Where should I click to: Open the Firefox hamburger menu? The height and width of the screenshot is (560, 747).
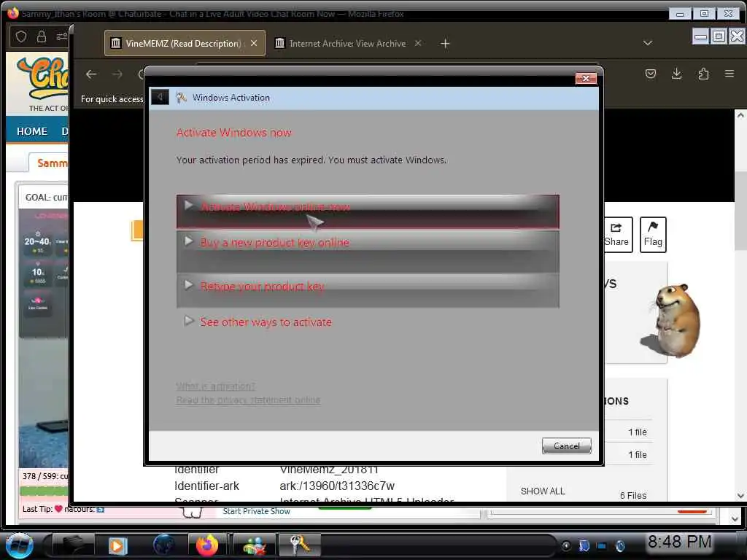point(729,74)
